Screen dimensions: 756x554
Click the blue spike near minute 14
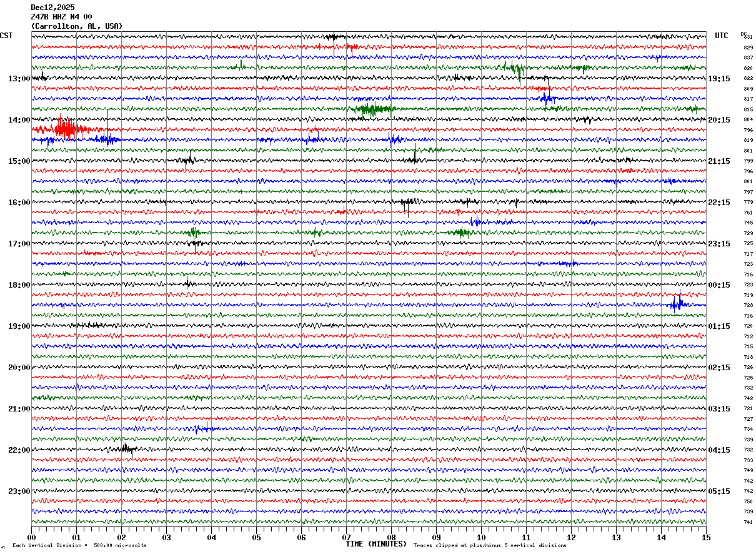pyautogui.click(x=679, y=304)
